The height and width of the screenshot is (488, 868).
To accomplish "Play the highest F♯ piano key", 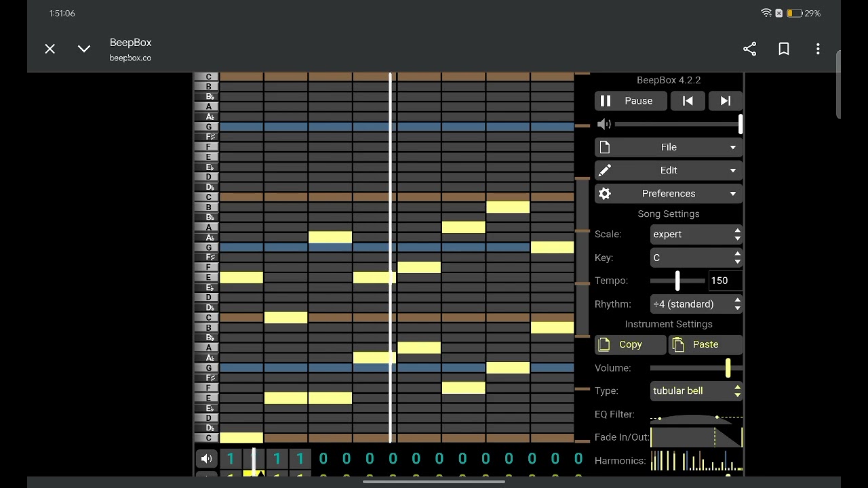I will [x=206, y=137].
